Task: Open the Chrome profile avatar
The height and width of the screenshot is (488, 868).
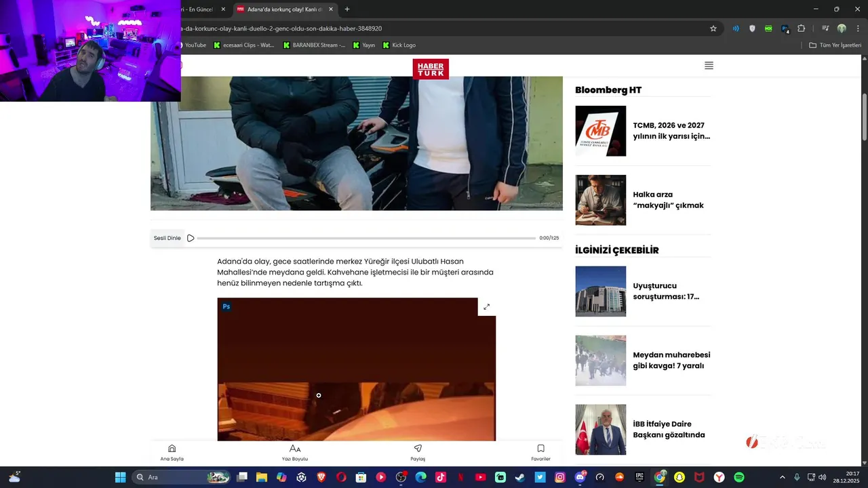Action: 842,28
